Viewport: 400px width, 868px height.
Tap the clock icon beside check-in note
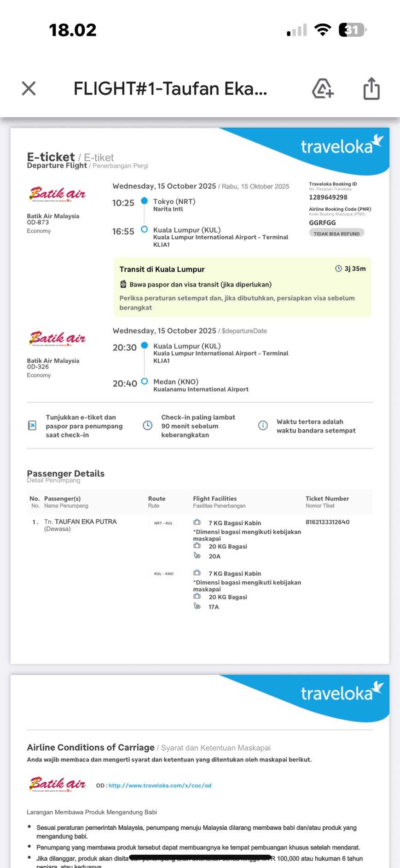point(147,426)
